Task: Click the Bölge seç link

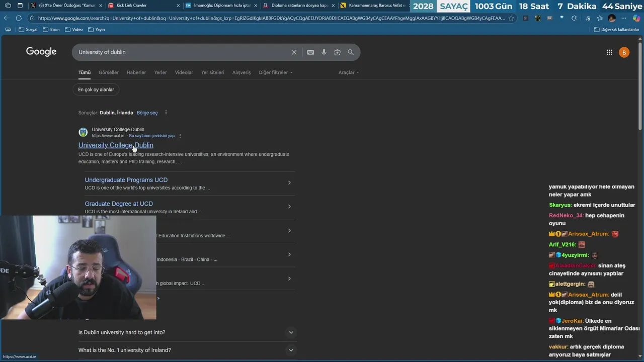Action: tap(147, 113)
